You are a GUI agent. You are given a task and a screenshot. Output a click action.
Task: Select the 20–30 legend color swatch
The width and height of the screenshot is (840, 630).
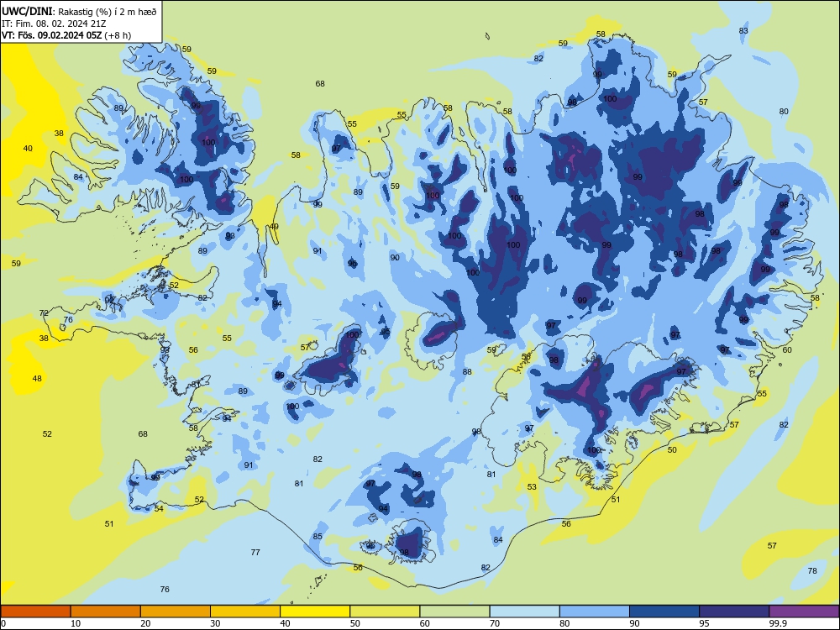(176, 612)
